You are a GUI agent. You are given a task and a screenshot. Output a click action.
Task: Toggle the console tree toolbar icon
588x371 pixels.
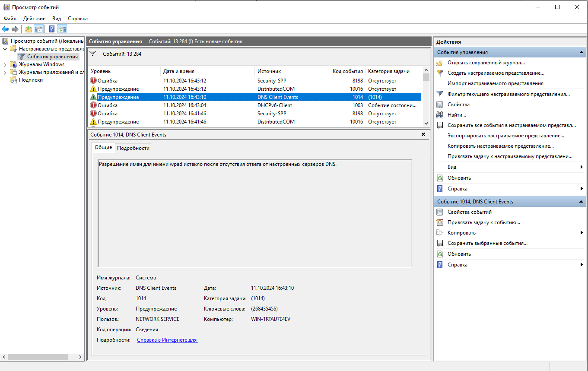38,29
